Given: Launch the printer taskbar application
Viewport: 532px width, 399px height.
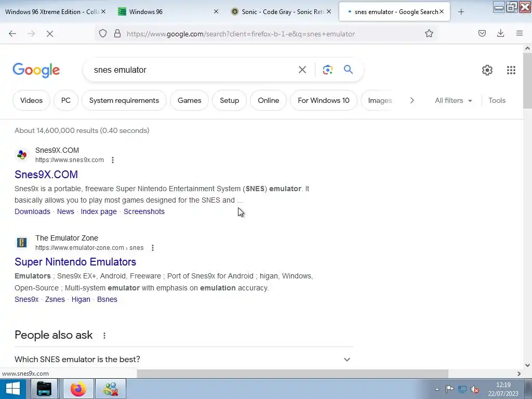Looking at the screenshot, I should coord(44,389).
